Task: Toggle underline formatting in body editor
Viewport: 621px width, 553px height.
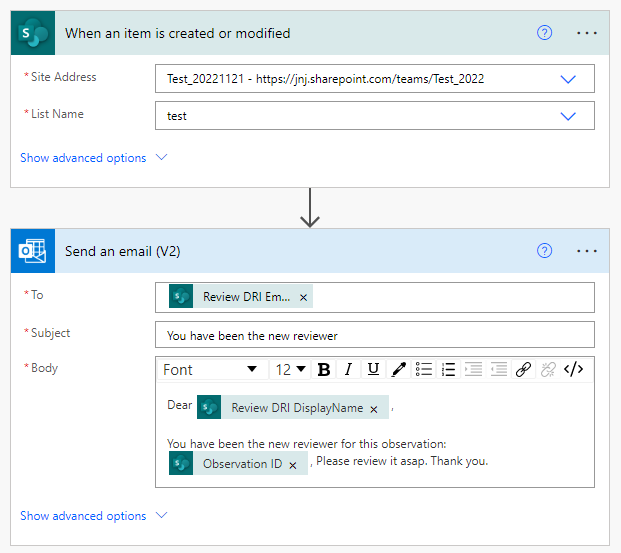Action: 373,369
